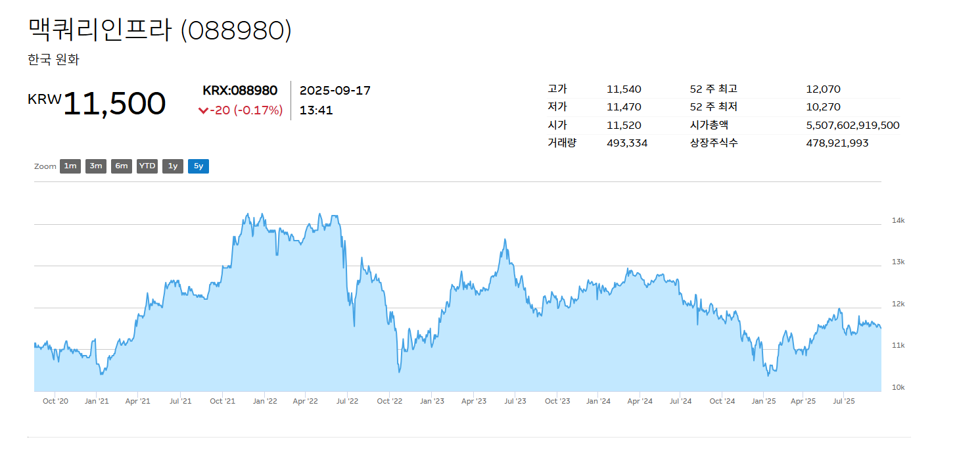Click the 14k y-axis label
The width and height of the screenshot is (980, 449).
point(898,220)
